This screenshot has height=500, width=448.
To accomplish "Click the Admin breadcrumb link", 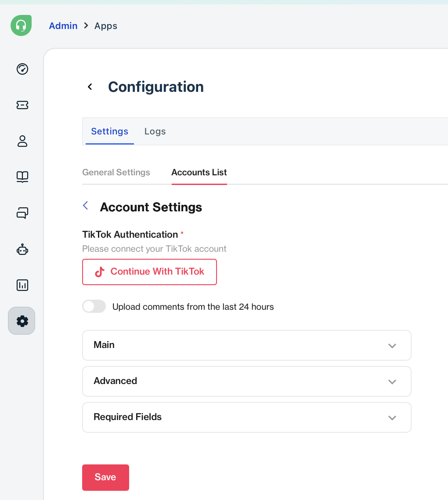I will click(63, 26).
